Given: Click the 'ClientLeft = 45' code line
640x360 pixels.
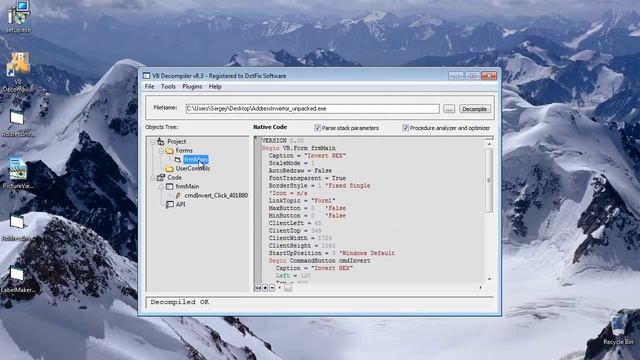Looking at the screenshot, I should click(x=295, y=223).
